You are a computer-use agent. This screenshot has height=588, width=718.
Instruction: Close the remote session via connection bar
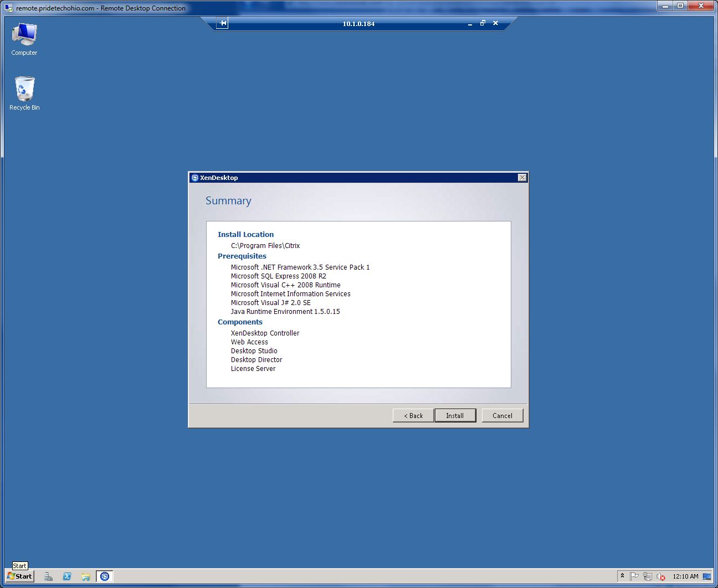tap(495, 23)
